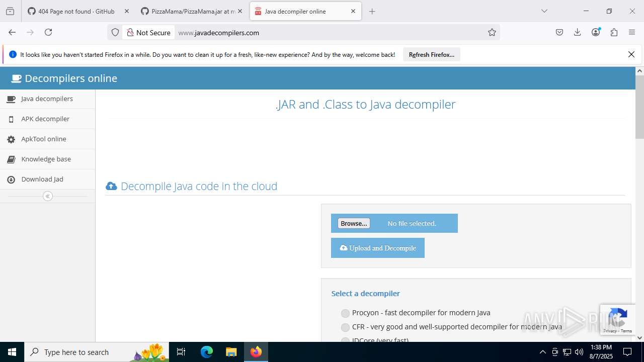Open the Extensions puzzle icon
The width and height of the screenshot is (644, 362).
click(614, 32)
